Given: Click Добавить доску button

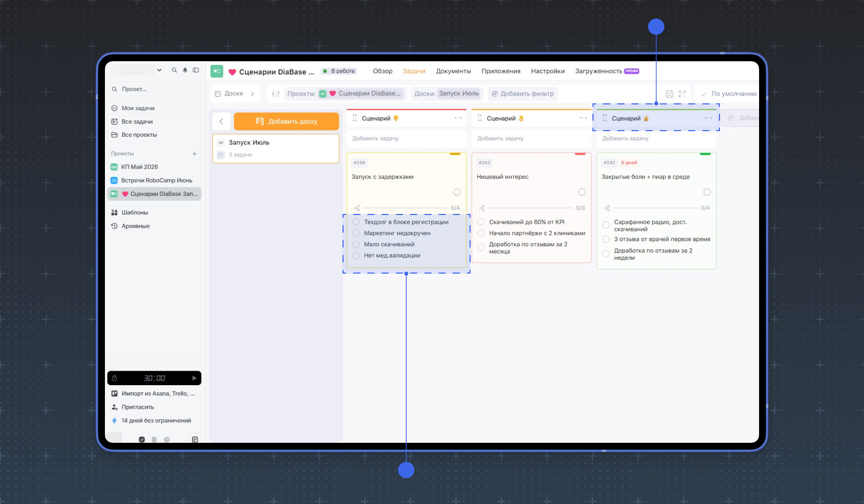Looking at the screenshot, I should click(x=286, y=121).
